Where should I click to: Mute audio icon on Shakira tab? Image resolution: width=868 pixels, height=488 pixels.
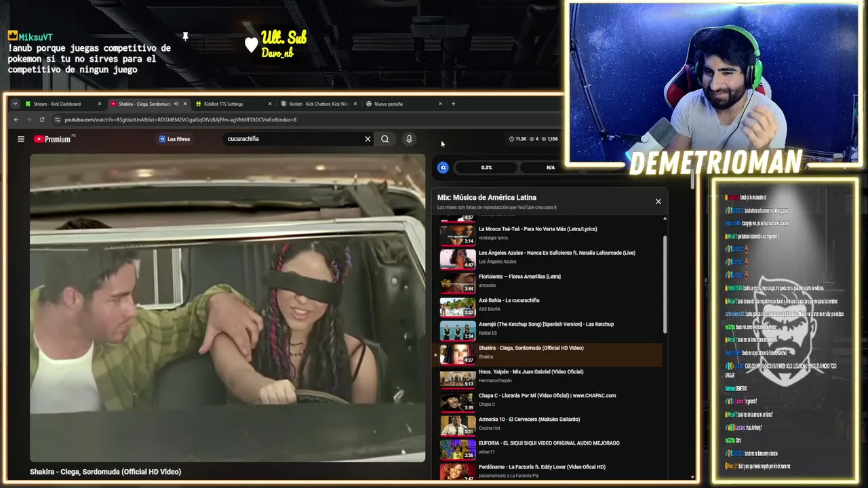pos(176,104)
